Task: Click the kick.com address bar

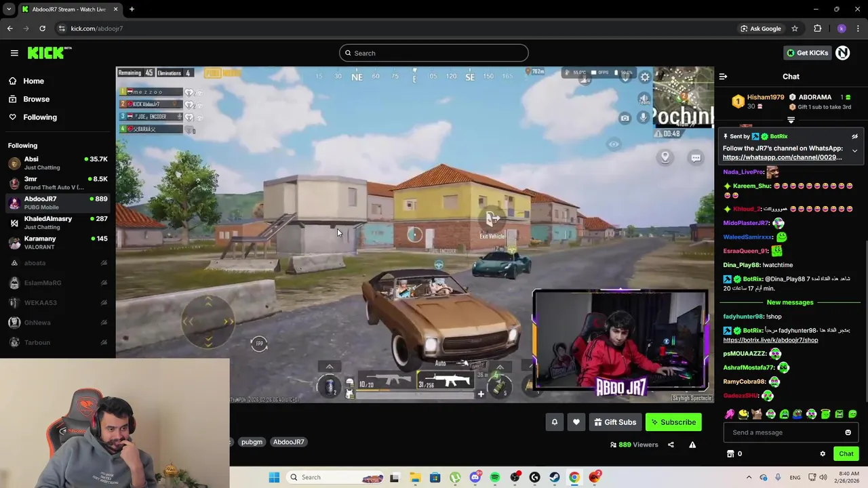Action: click(393, 28)
